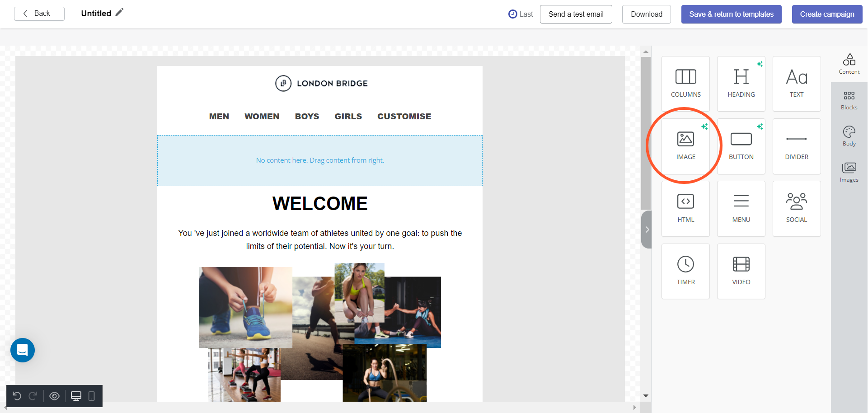Viewport: 868px width, 413px height.
Task: Pick the Social content block
Action: pyautogui.click(x=796, y=208)
